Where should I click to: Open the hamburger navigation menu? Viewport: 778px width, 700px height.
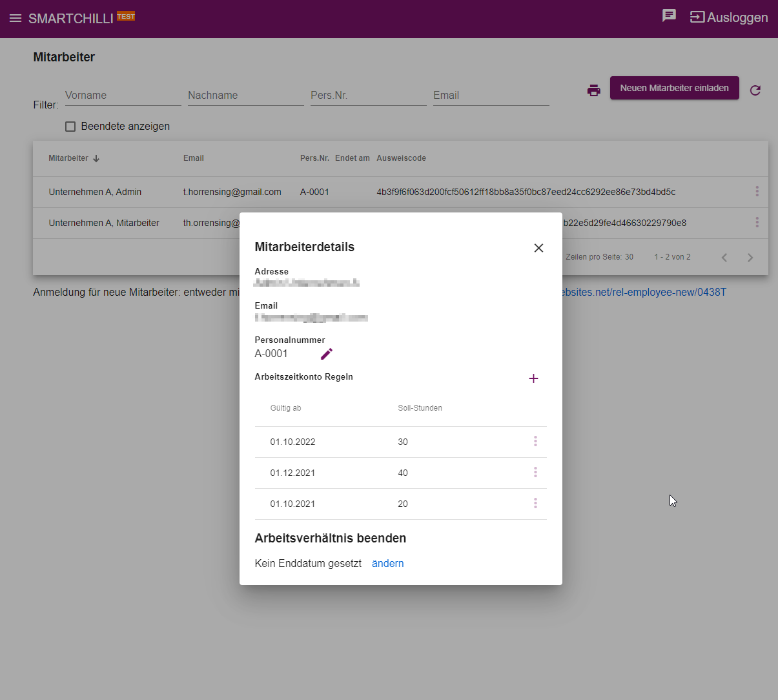pos(15,19)
